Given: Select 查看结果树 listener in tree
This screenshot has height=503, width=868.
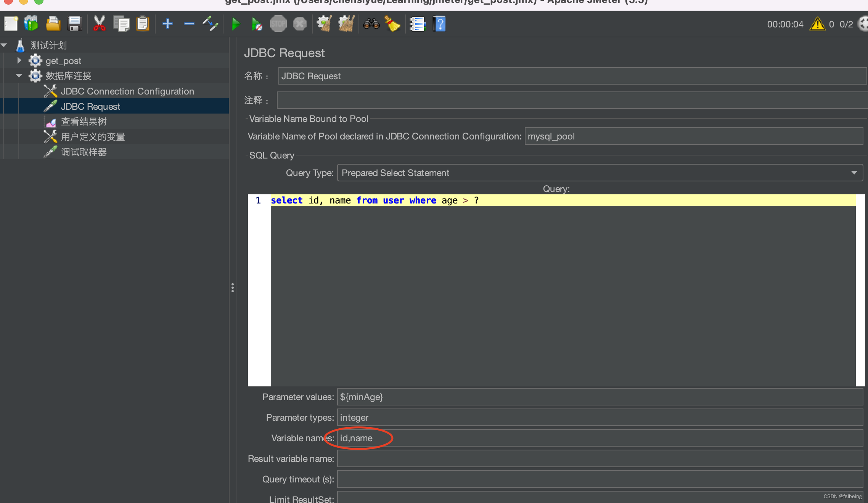Looking at the screenshot, I should (x=84, y=122).
